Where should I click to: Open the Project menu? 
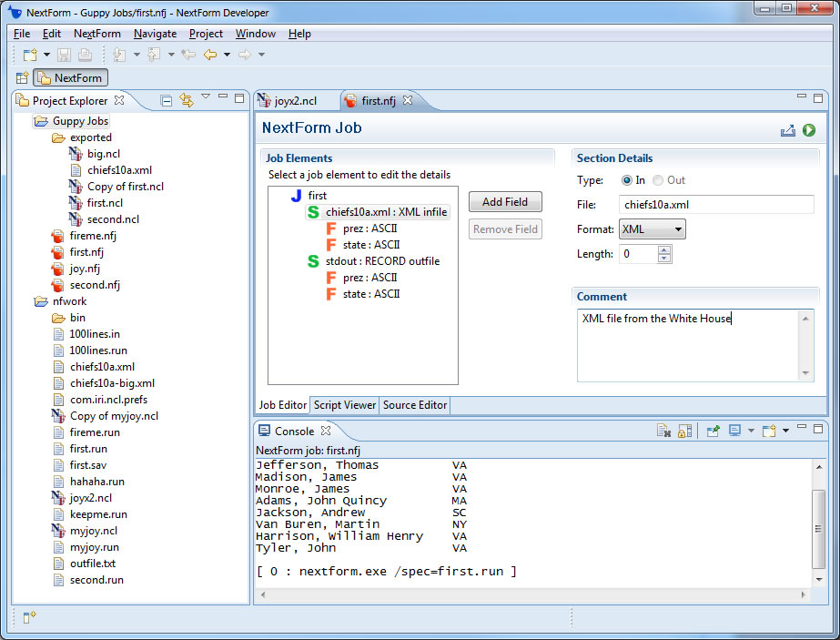click(206, 34)
